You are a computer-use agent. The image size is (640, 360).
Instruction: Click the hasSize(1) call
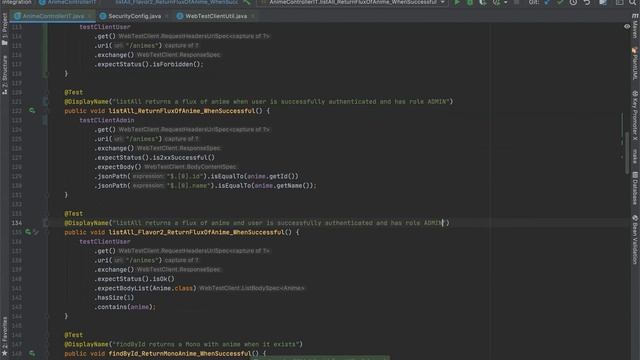(x=116, y=298)
